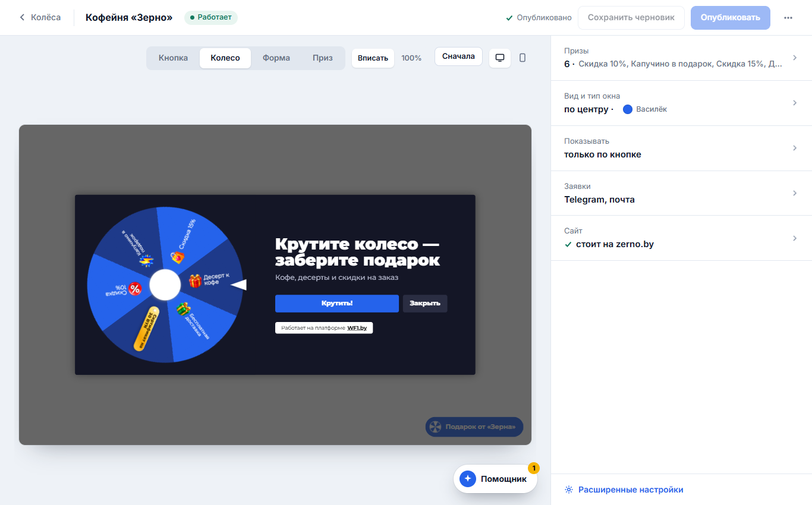Viewport: 812px width, 505px height.
Task: Click green gift icon Бесплатная доставка
Action: (183, 309)
